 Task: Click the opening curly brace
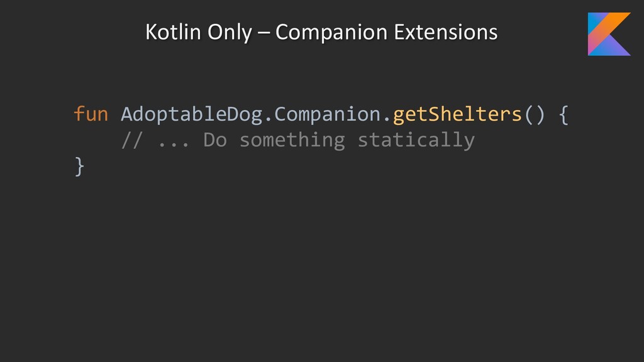pyautogui.click(x=564, y=114)
